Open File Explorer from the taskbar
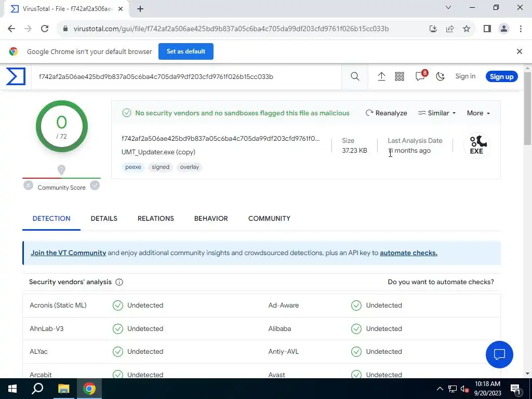Viewport: 532px width, 399px height. (x=63, y=389)
